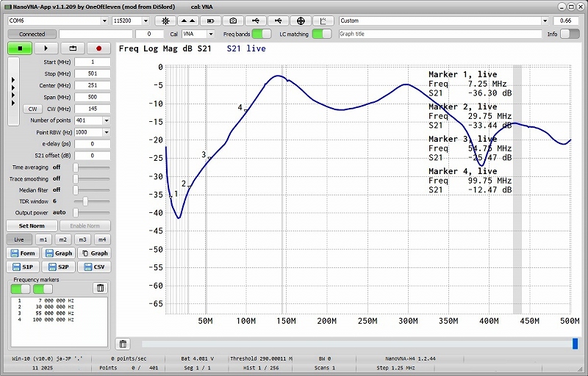Click the TDR window slider
The height and width of the screenshot is (376, 588).
point(86,201)
